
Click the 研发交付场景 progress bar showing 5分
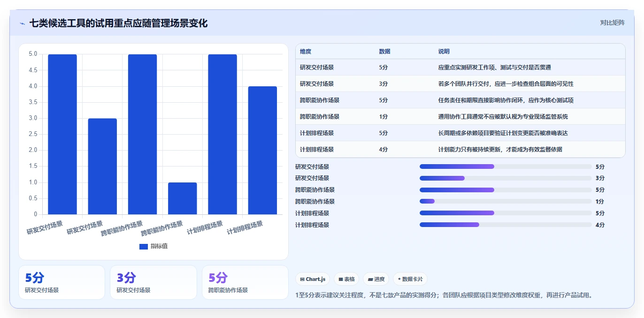point(506,167)
